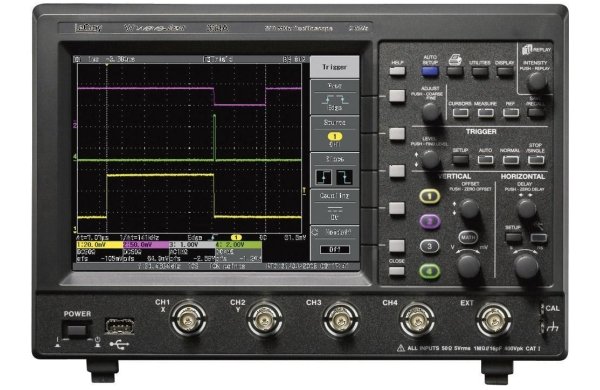The image size is (600, 390).
Task: Push the soft key beside Slope menu
Action: point(397,171)
